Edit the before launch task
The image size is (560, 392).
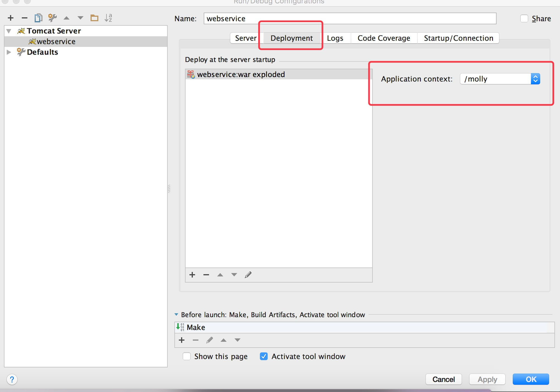click(x=210, y=340)
